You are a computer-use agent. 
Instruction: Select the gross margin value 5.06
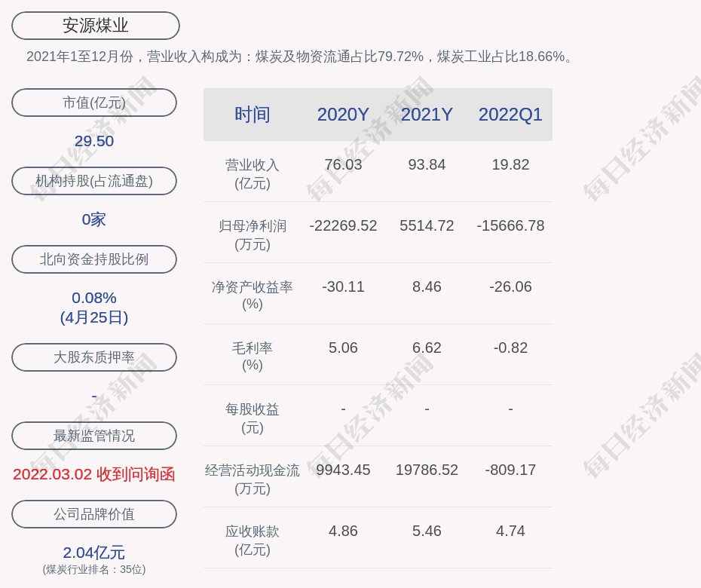point(343,348)
